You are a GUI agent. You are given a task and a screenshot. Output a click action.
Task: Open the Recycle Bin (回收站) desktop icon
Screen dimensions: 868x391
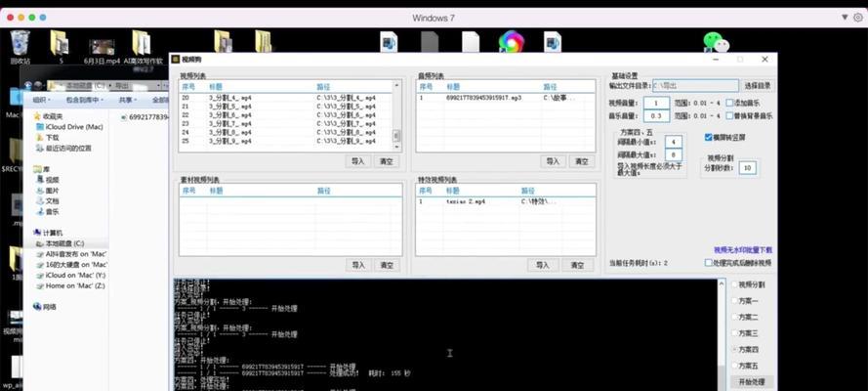pos(20,48)
